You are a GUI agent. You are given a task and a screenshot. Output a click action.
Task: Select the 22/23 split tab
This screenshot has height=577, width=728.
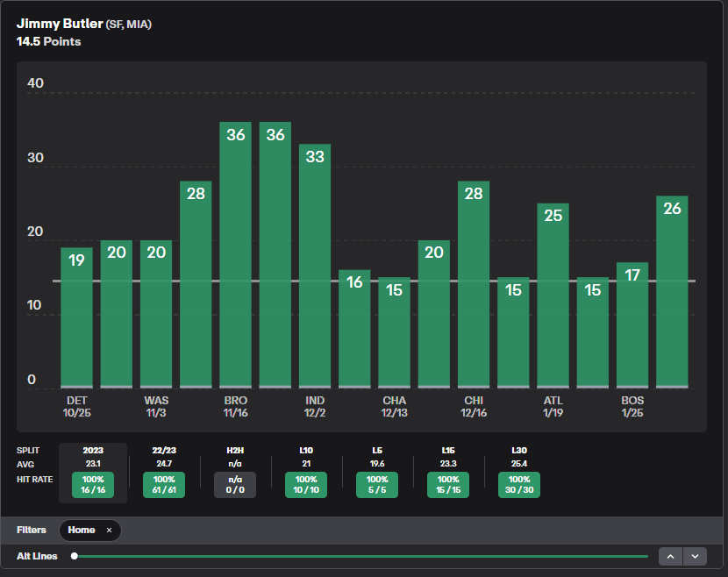pos(164,473)
